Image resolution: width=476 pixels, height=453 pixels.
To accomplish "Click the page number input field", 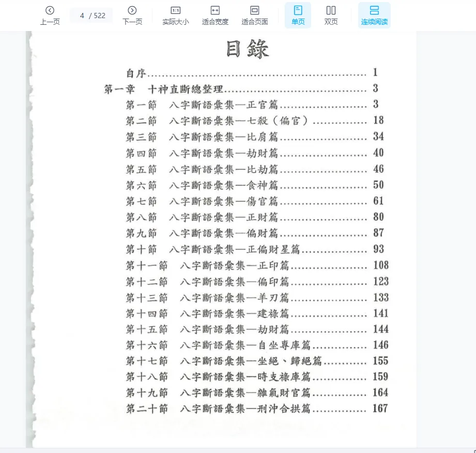I will tap(91, 15).
